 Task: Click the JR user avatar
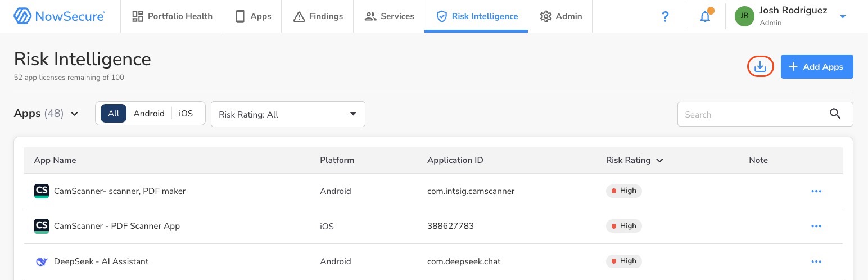coord(744,16)
